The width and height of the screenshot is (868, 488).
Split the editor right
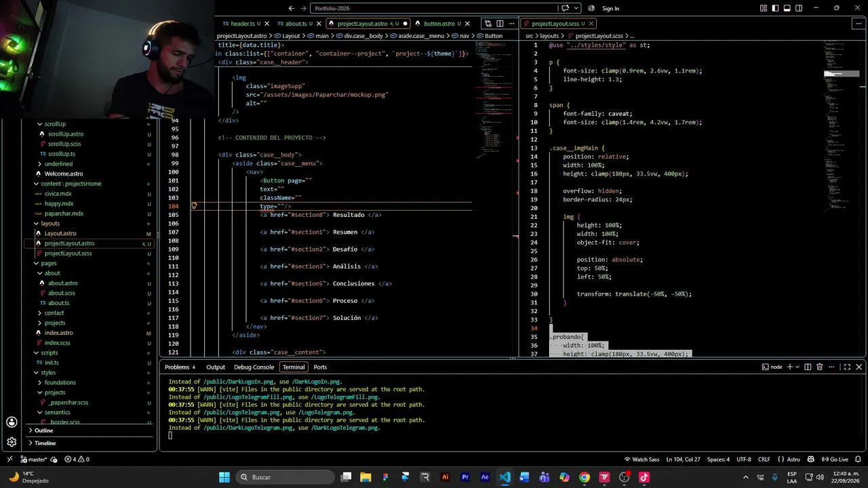[x=500, y=24]
